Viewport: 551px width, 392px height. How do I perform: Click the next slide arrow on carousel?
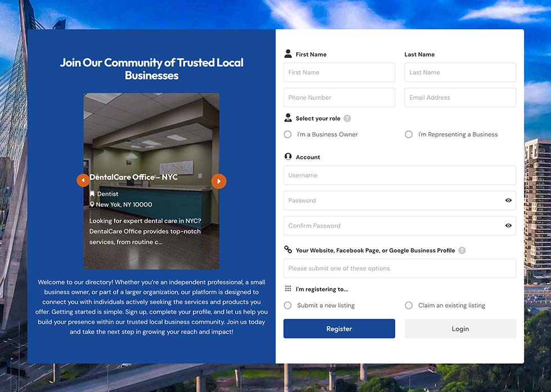point(219,181)
